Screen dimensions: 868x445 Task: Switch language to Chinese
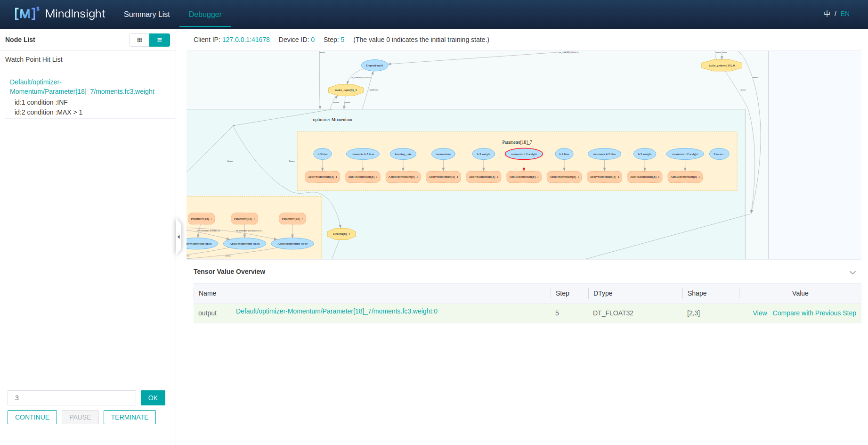pyautogui.click(x=827, y=14)
